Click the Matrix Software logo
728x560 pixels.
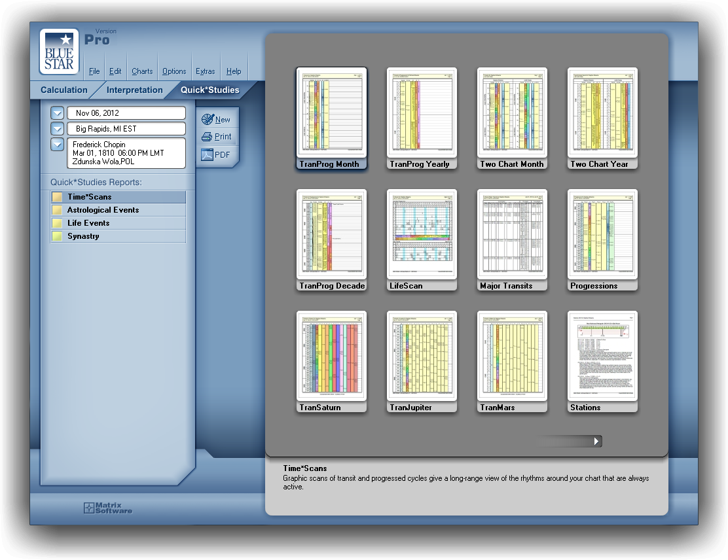(108, 508)
